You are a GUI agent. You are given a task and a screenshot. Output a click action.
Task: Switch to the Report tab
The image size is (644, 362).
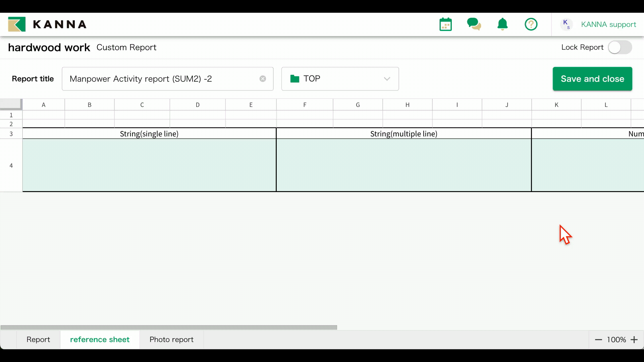point(38,340)
